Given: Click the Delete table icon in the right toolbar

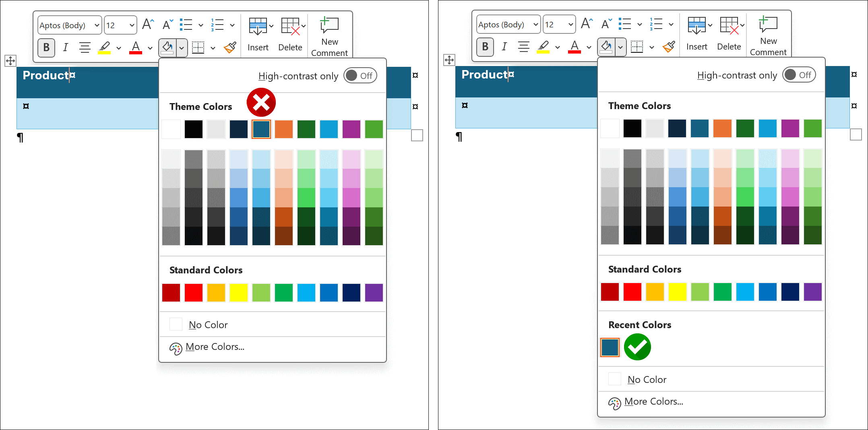Looking at the screenshot, I should coord(729,25).
